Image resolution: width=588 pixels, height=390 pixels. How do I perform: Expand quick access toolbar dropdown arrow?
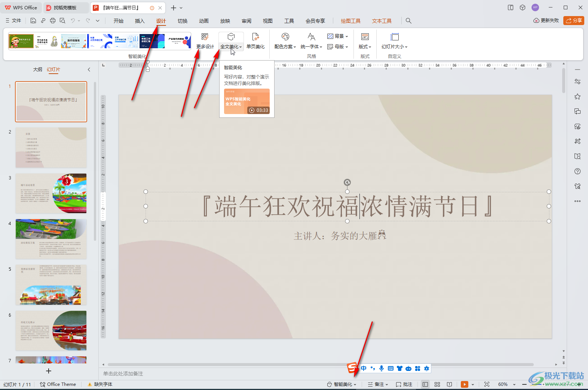point(98,21)
